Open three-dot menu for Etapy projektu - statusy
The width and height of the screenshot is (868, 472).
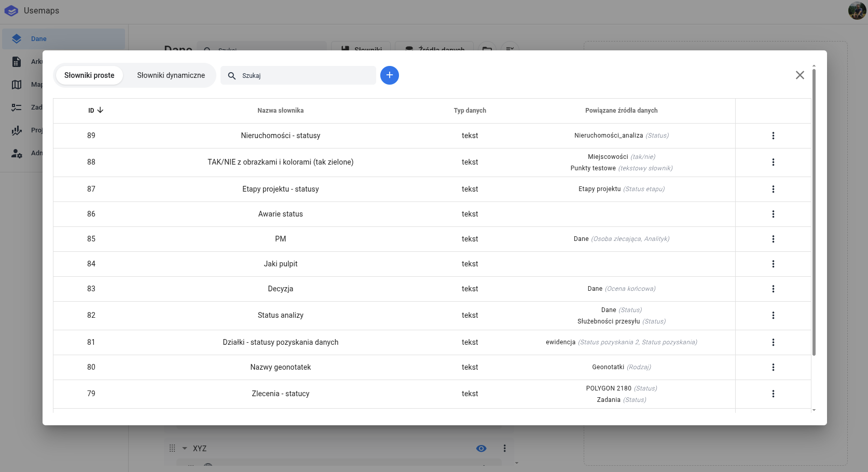click(773, 189)
